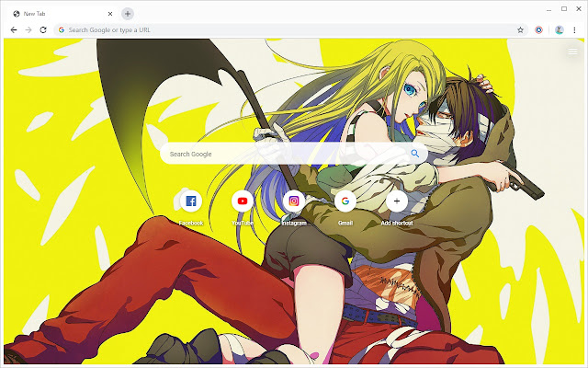Reload the current page

43,30
